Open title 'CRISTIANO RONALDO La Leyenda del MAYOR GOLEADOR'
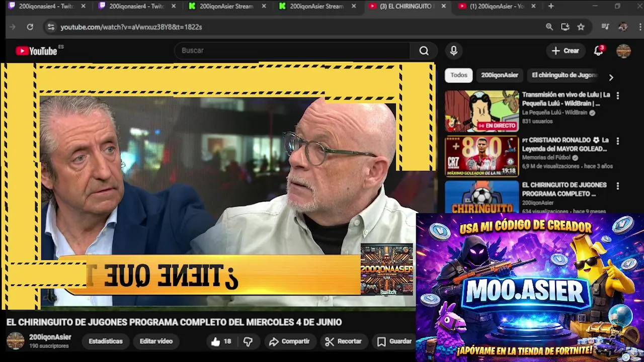644x362 pixels. point(566,144)
